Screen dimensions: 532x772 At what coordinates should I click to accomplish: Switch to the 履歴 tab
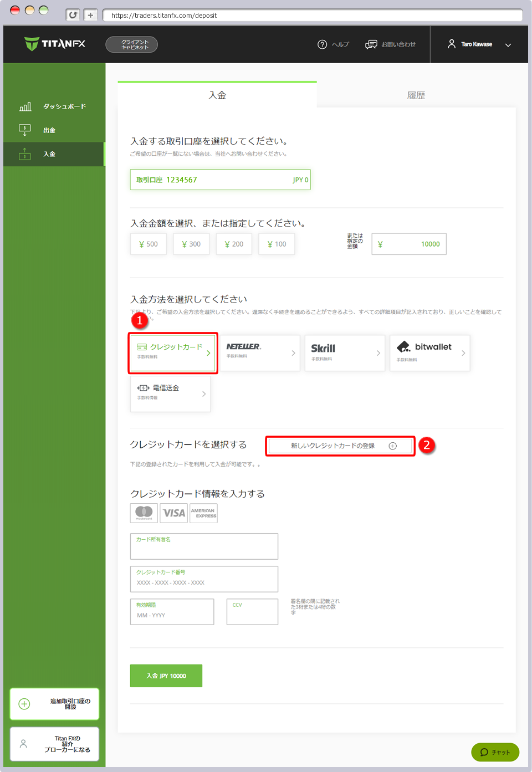[x=416, y=95]
